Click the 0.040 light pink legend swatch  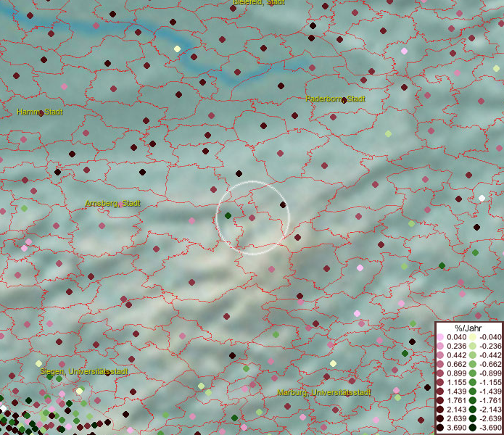click(440, 337)
